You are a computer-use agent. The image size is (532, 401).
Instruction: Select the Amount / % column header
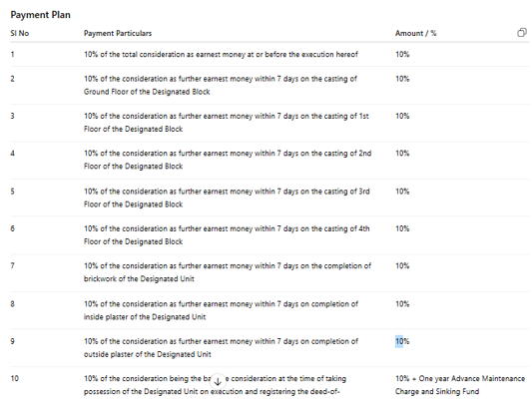[x=415, y=33]
